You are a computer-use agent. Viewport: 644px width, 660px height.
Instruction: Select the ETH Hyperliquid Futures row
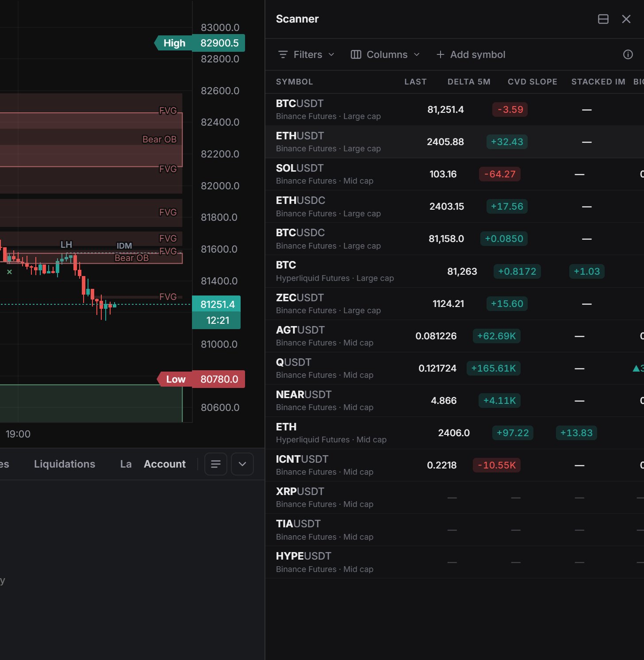click(455, 433)
